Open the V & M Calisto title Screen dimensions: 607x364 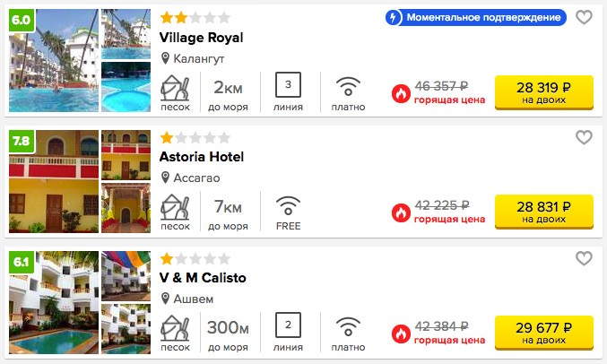tap(203, 278)
